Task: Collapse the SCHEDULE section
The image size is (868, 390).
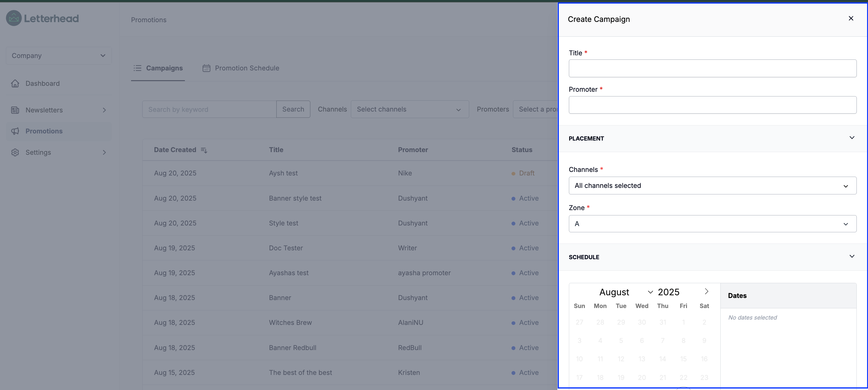Action: point(851,256)
